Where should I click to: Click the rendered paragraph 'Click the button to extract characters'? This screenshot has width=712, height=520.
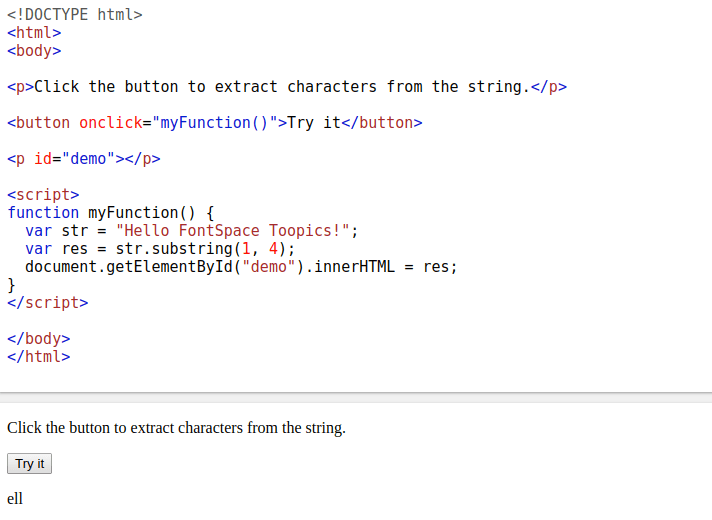click(x=176, y=428)
